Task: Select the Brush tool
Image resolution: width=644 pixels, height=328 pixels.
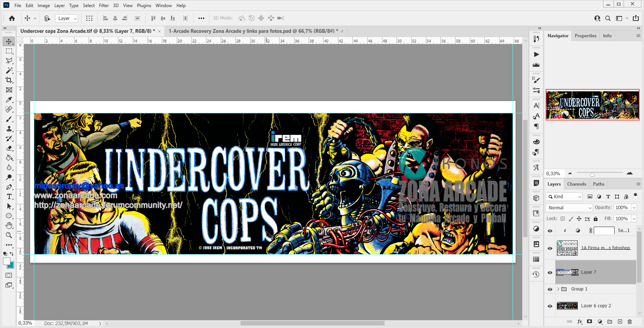Action: 9,119
